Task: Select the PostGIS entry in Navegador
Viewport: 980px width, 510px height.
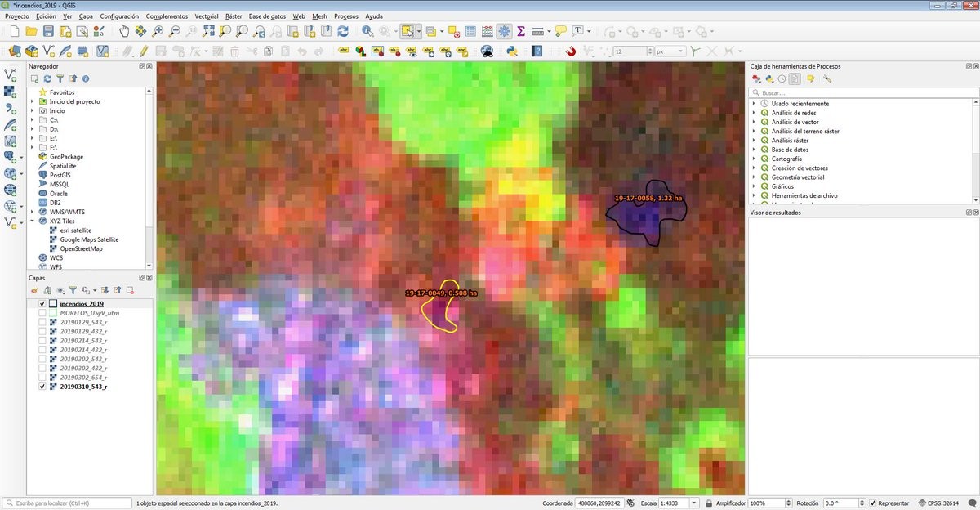Action: [x=60, y=175]
